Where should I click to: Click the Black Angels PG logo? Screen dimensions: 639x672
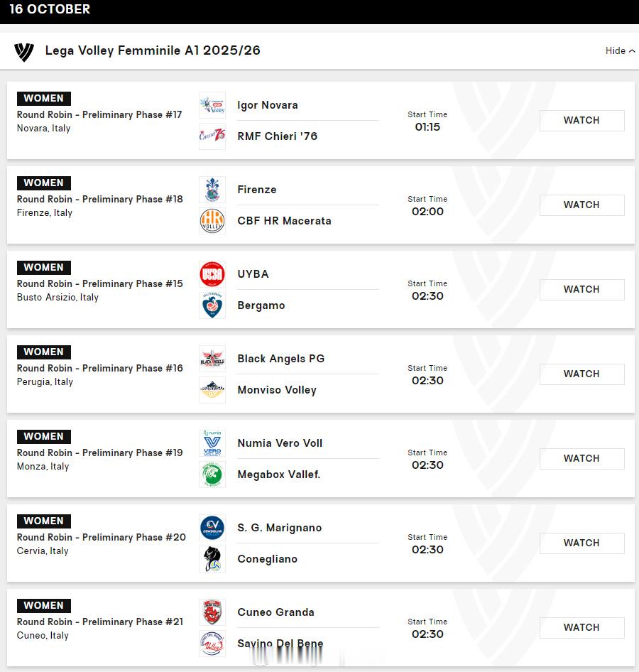[212, 359]
